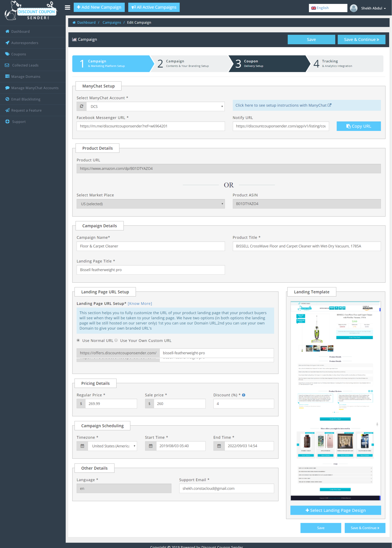Click the Facebook Messenger URL field
392x548 pixels.
[151, 126]
